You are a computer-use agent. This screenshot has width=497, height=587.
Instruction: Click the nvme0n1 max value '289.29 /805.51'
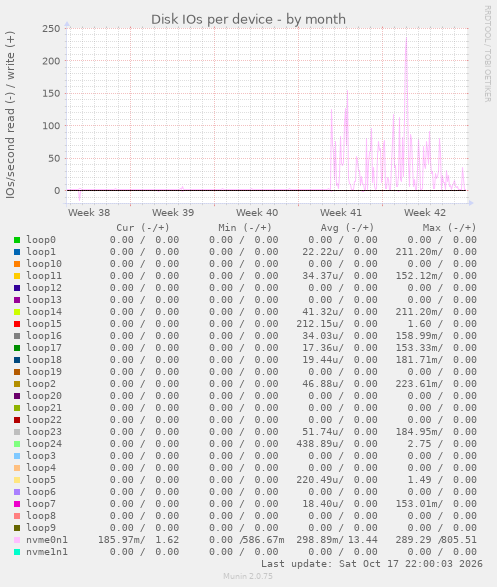click(x=436, y=540)
